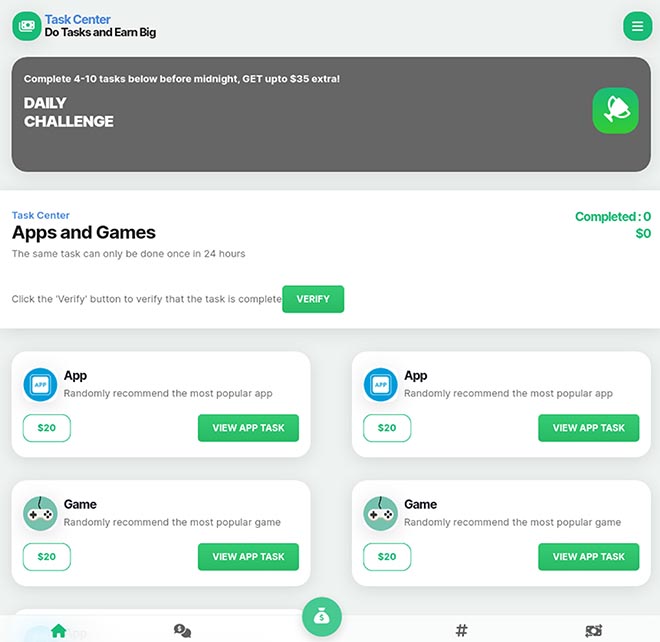Open the cash transfer icon in bottom bar
This screenshot has width=660, height=642.
tap(593, 630)
